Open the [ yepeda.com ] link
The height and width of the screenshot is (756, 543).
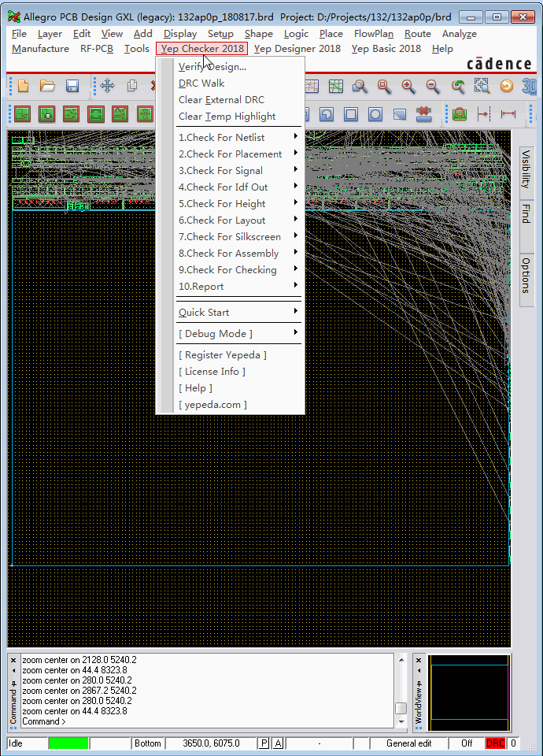click(x=238, y=405)
